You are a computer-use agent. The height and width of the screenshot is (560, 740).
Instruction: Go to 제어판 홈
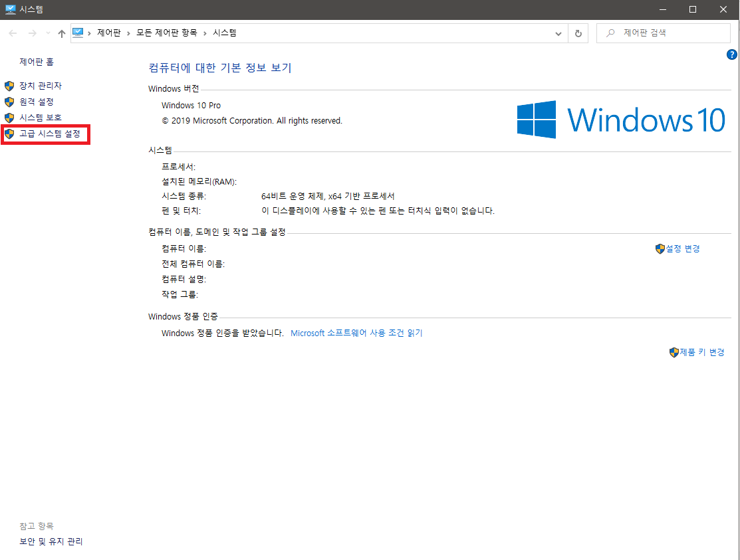point(37,62)
